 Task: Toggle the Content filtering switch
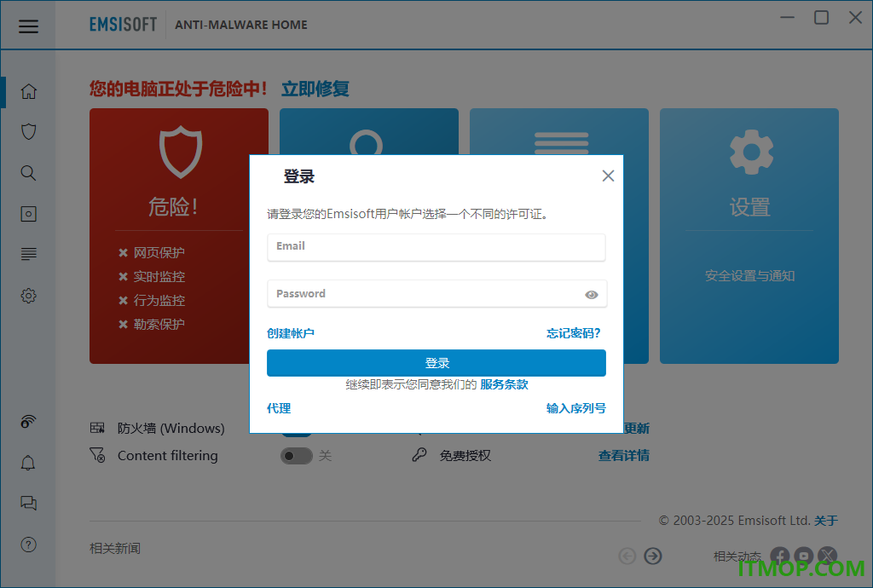coord(296,456)
